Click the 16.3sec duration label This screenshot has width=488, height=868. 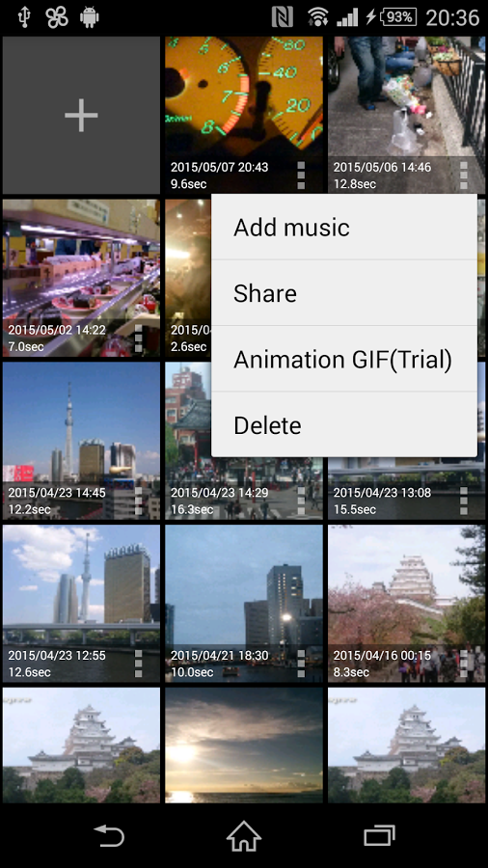point(192,510)
